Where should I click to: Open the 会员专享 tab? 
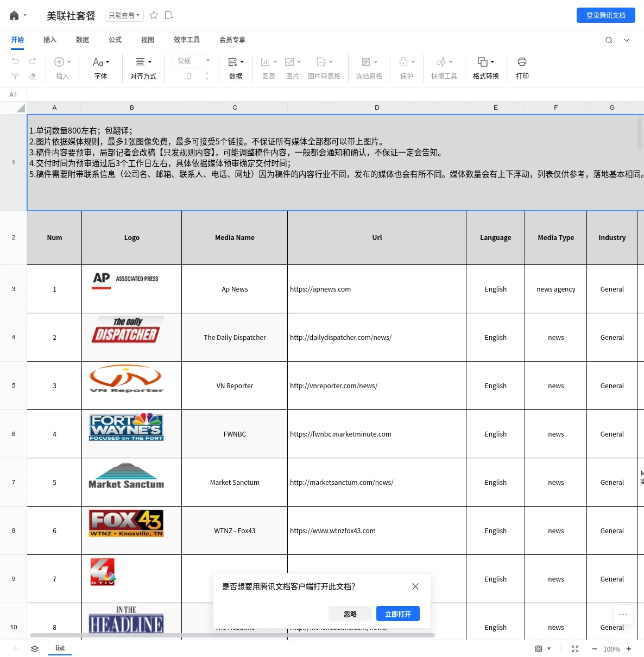click(x=232, y=40)
